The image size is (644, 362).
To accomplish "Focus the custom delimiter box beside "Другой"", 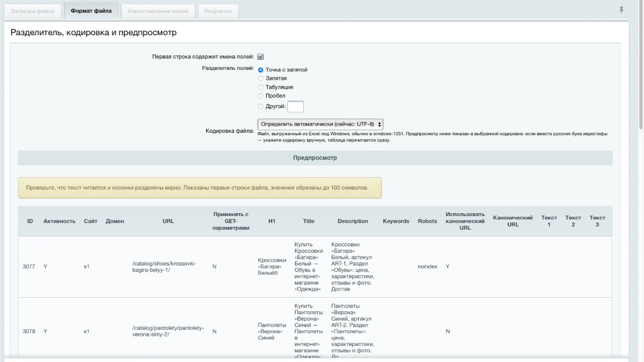I will point(295,107).
